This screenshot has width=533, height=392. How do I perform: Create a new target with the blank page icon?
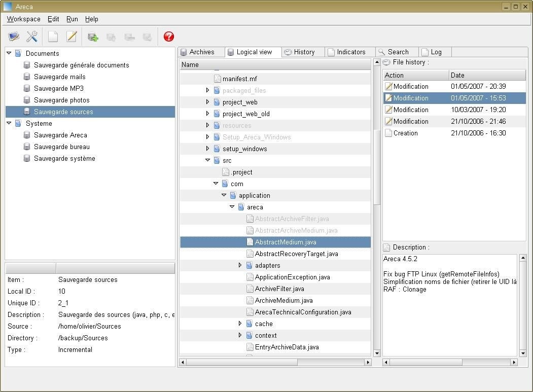point(52,36)
